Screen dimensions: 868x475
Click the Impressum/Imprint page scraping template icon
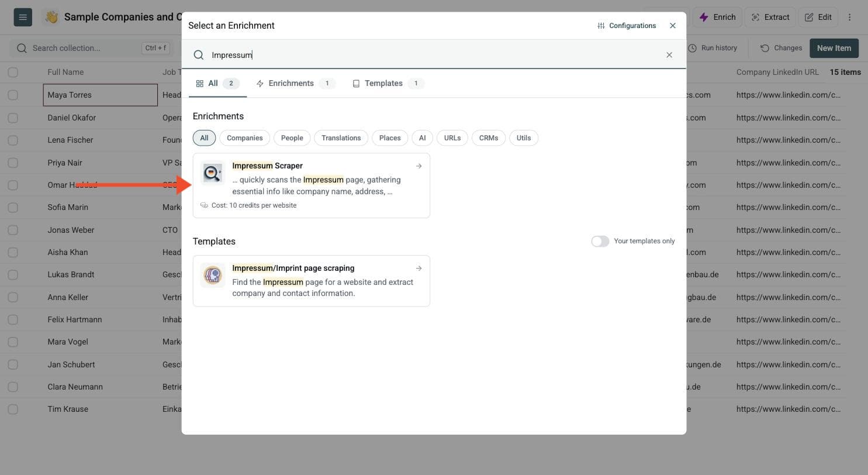pos(213,275)
